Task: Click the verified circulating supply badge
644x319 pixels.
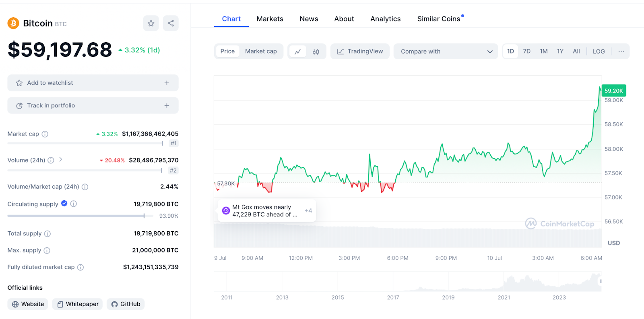Action: (64, 204)
